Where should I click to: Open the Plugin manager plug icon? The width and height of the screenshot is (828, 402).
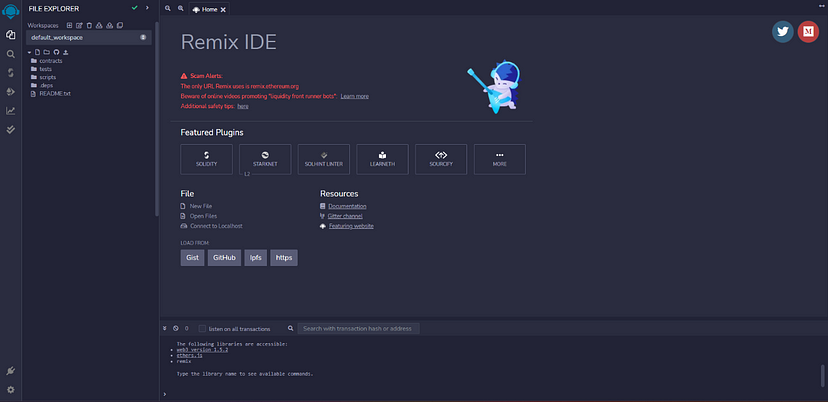tap(11, 371)
